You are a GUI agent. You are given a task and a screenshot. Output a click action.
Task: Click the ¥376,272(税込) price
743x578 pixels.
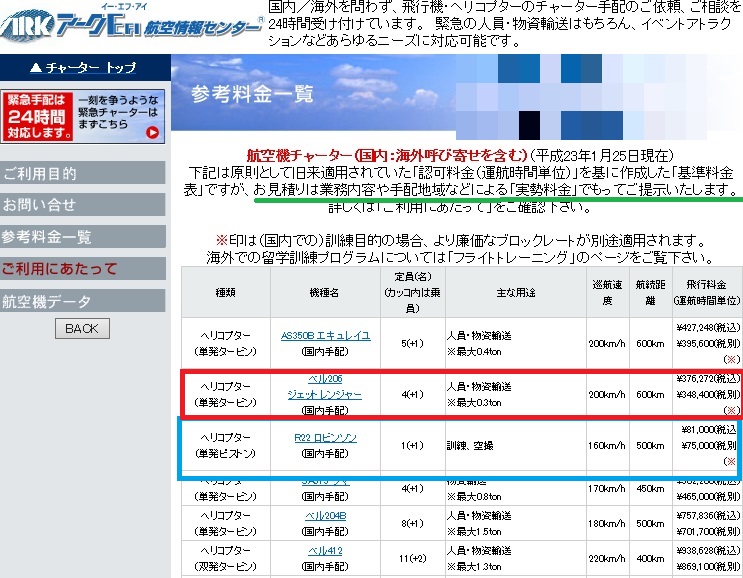(x=708, y=378)
